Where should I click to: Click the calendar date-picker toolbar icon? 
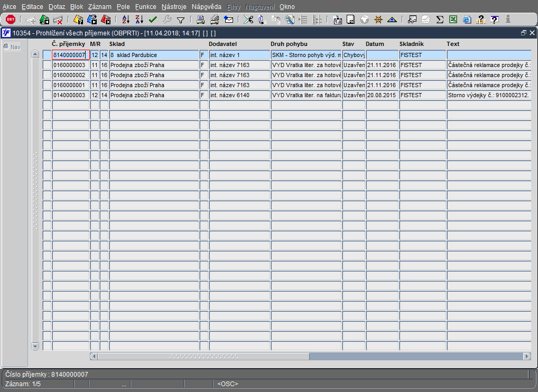[x=337, y=20]
